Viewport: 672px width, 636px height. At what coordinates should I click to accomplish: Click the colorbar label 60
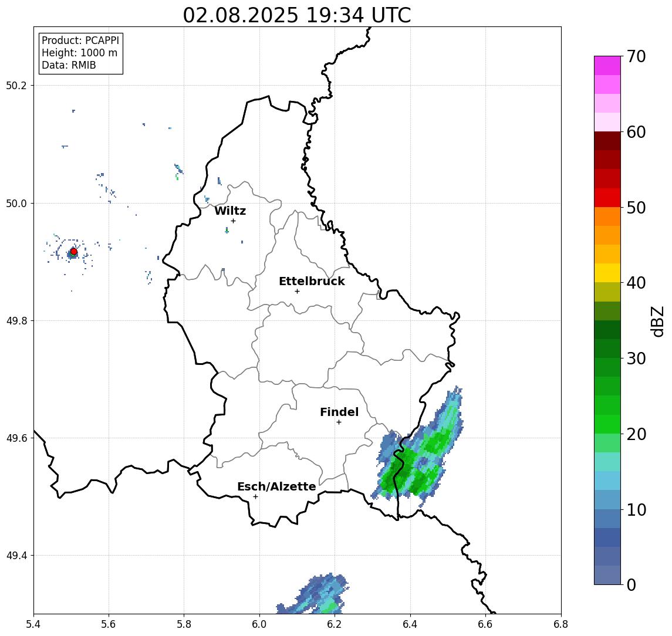[x=636, y=132]
